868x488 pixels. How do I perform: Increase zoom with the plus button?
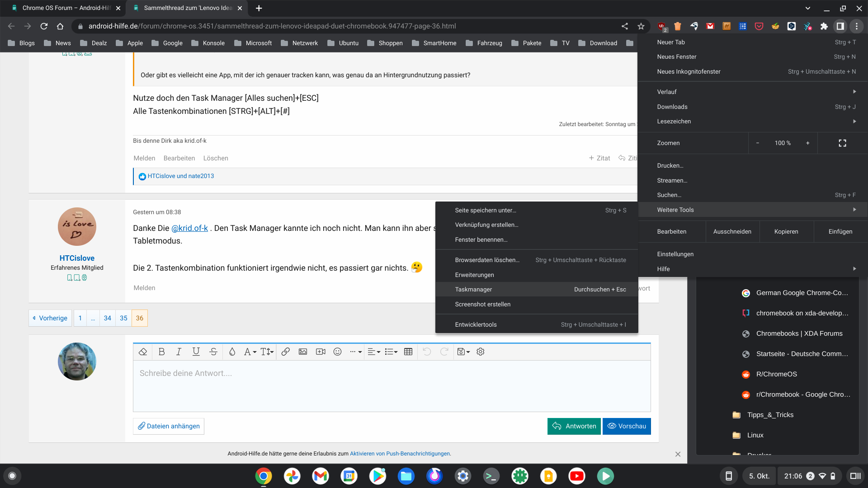click(807, 143)
